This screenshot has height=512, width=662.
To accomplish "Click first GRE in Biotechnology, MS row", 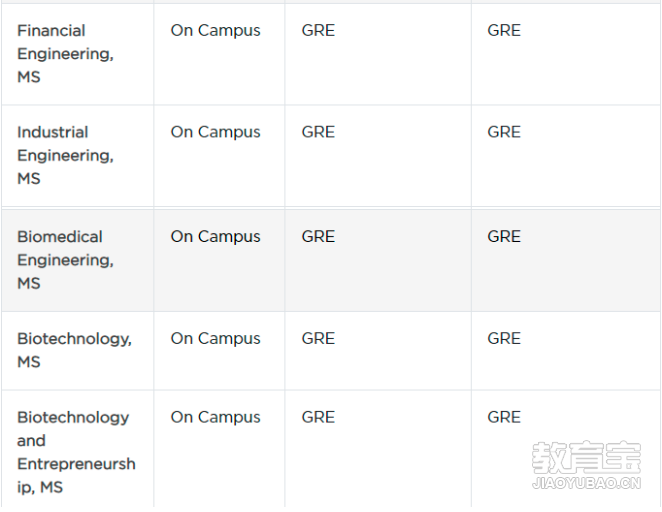I will pyautogui.click(x=318, y=339).
